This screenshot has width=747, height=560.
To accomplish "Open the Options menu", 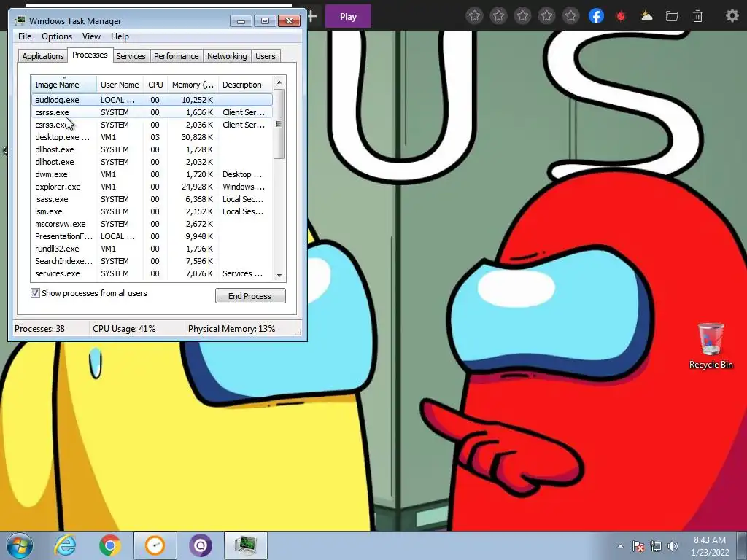I will coord(57,36).
